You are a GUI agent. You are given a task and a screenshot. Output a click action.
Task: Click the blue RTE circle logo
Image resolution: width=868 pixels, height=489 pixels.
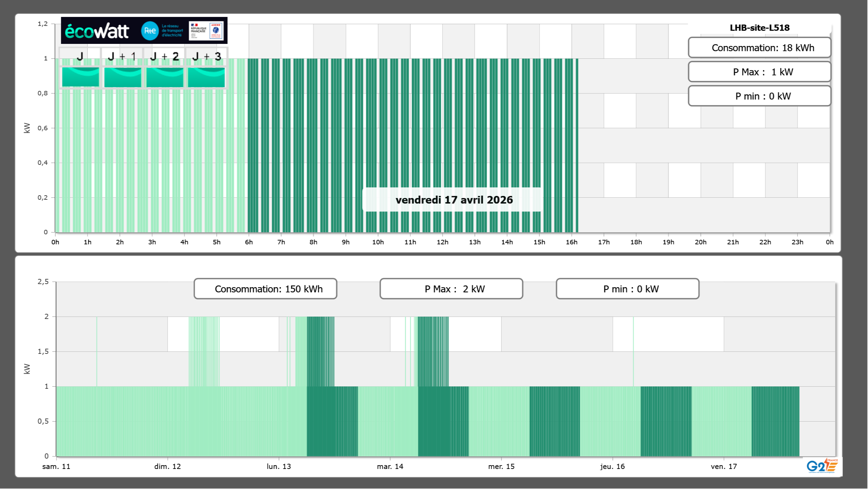150,31
